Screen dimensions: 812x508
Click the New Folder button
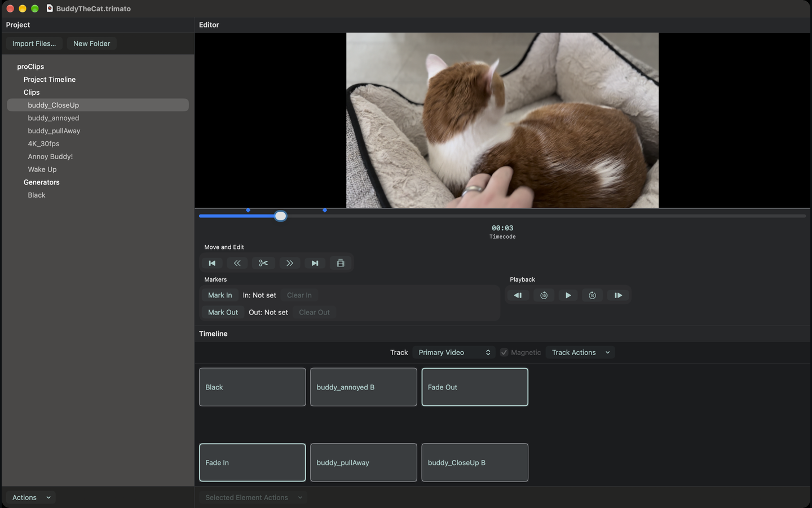coord(91,43)
